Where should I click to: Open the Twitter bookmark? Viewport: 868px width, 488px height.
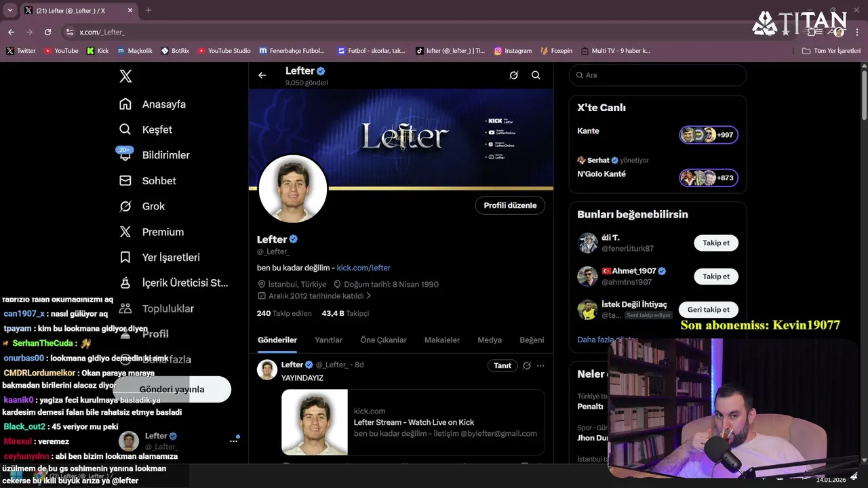[20, 51]
